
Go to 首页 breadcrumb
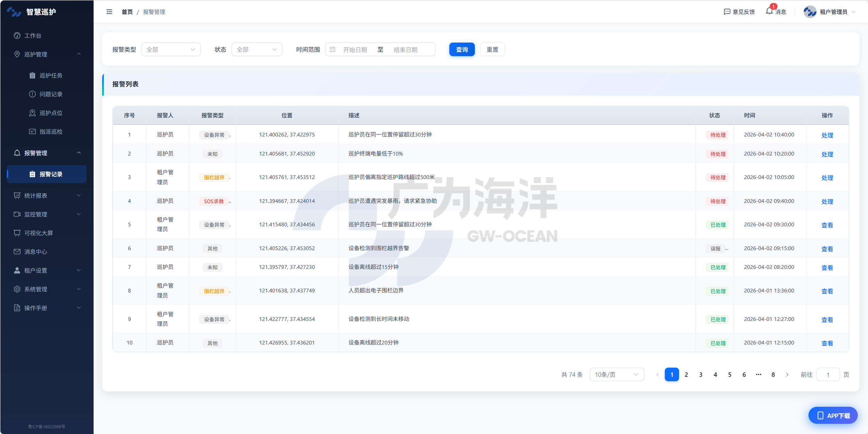point(127,11)
